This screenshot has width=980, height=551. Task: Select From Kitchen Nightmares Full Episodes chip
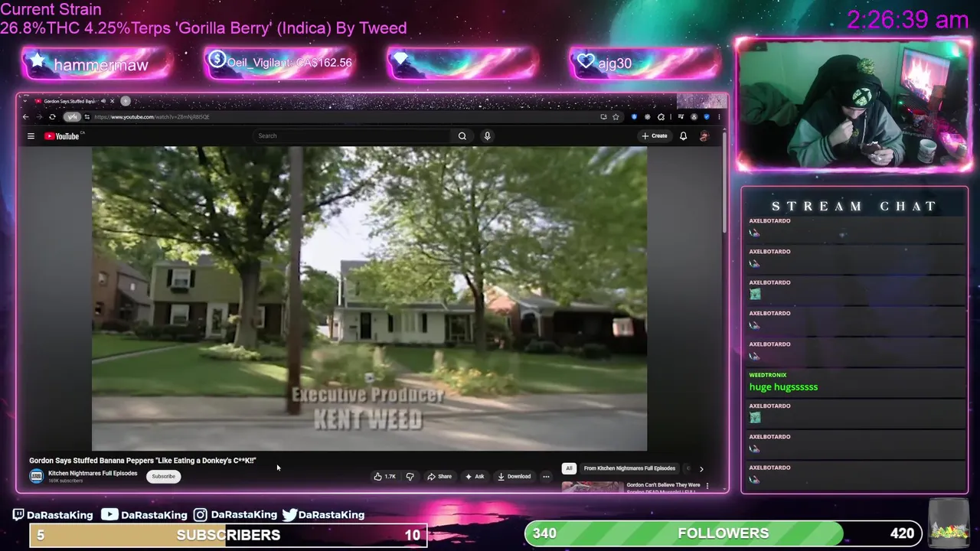click(629, 468)
